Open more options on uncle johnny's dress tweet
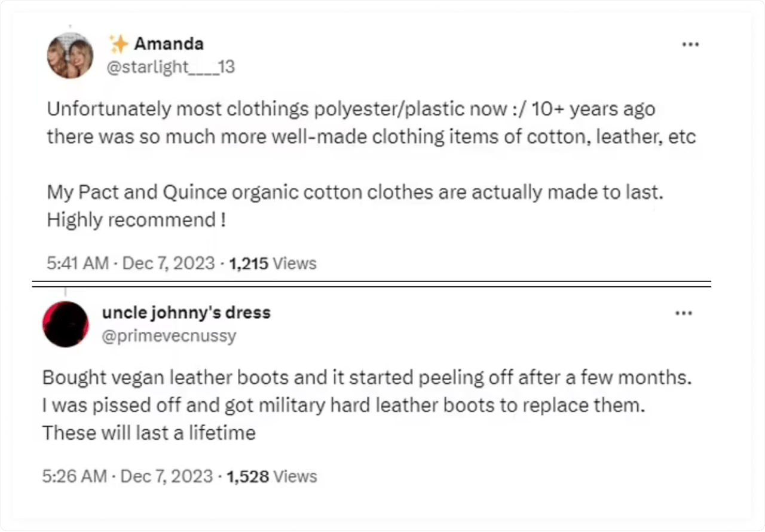Viewport: 765px width, 532px height. (684, 313)
